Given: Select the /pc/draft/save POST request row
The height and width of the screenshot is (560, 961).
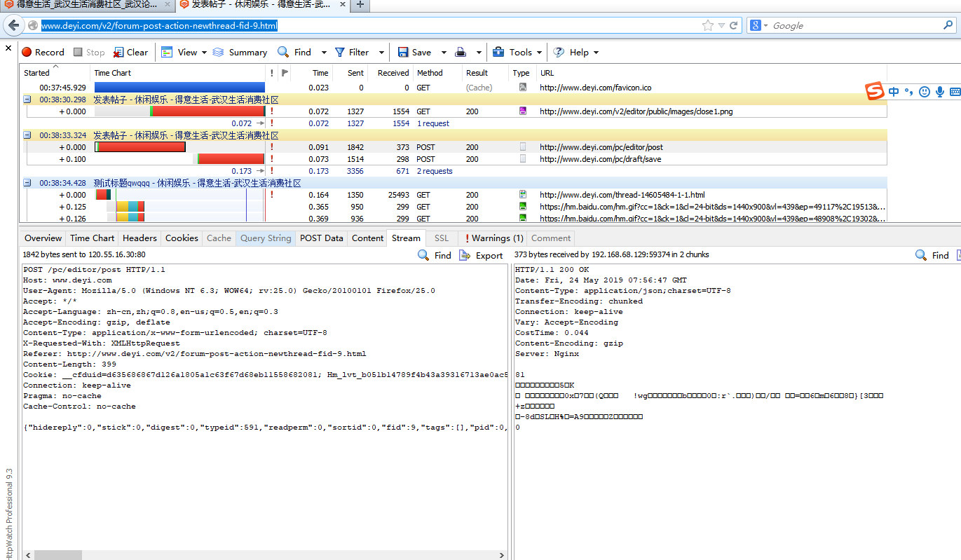Looking at the screenshot, I should [599, 159].
